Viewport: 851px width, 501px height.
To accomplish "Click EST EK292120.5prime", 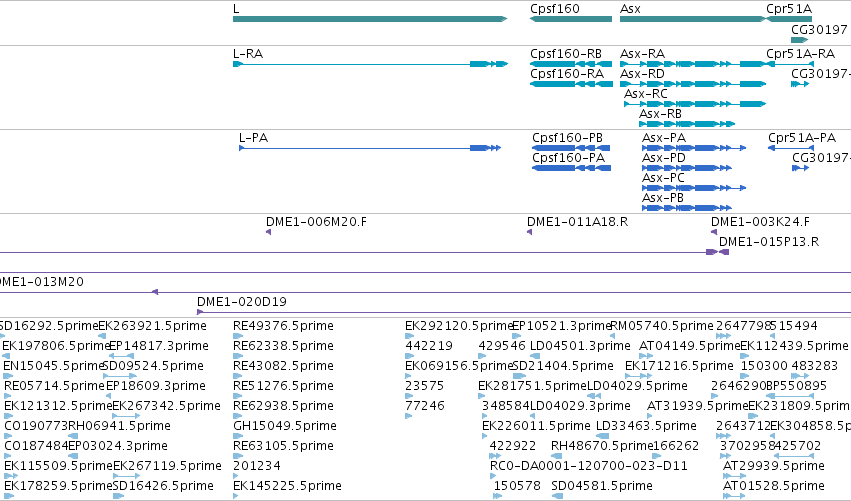I will coord(459,326).
